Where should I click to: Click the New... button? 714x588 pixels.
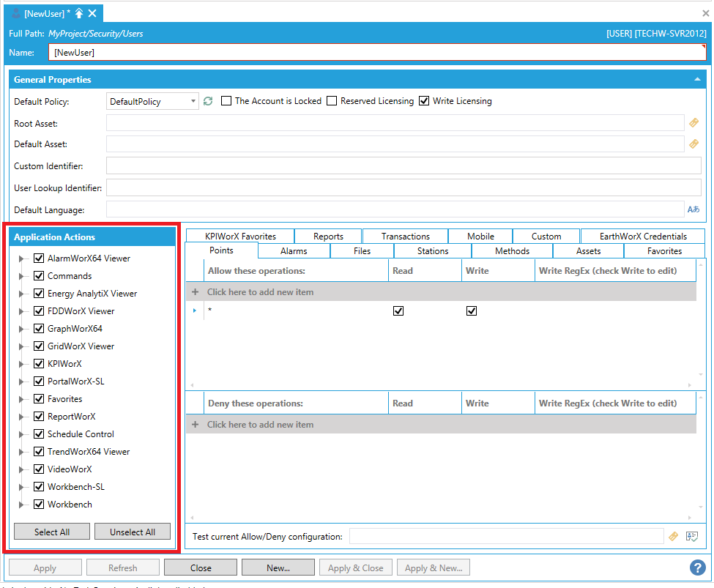(278, 567)
